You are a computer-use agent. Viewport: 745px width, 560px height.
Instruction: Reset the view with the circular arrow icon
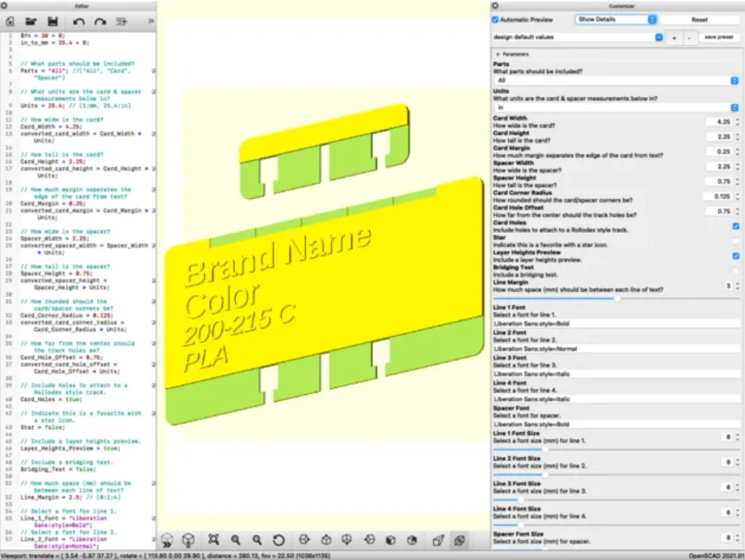(x=279, y=540)
